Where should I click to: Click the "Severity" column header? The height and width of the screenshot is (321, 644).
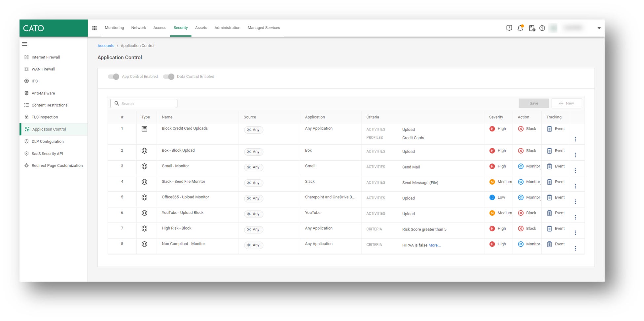496,117
